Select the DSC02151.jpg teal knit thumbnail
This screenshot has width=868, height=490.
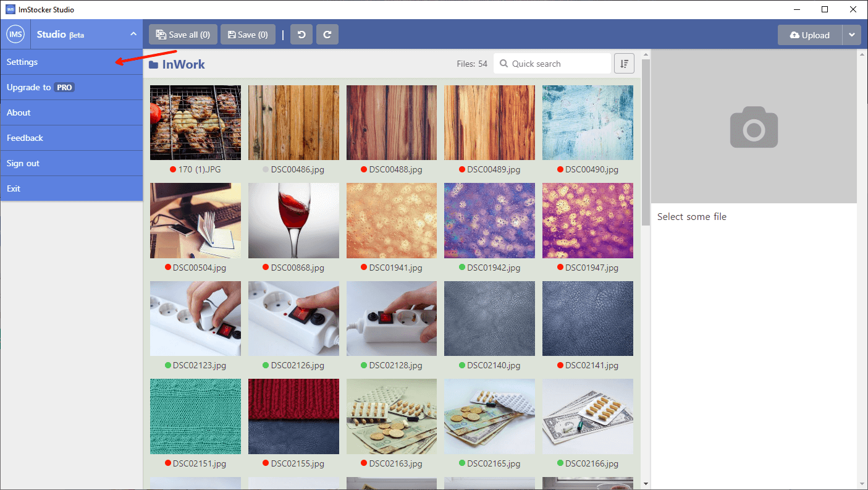click(195, 416)
